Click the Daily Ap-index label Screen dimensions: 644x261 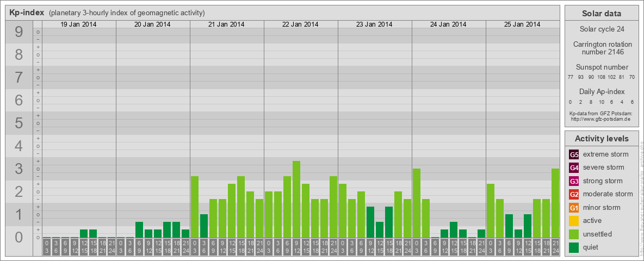pos(602,91)
